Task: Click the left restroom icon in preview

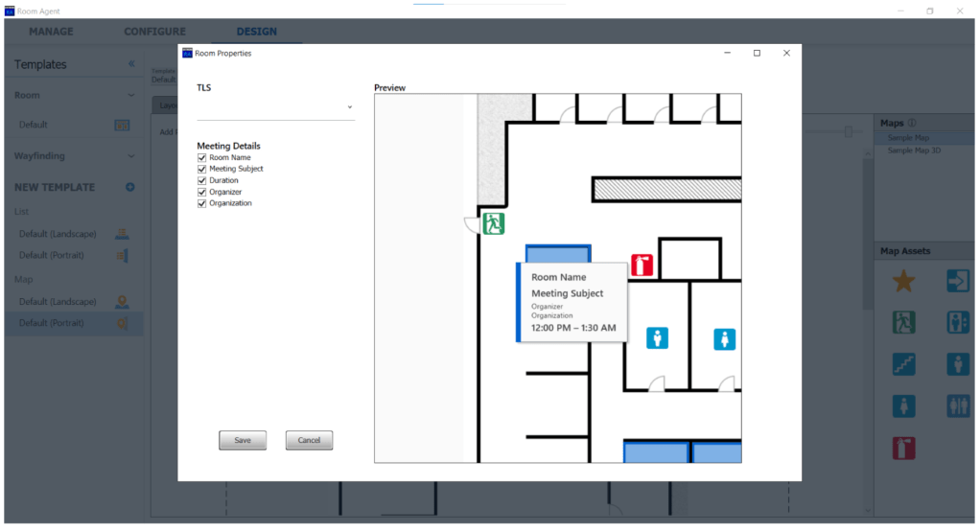Action: pos(657,337)
